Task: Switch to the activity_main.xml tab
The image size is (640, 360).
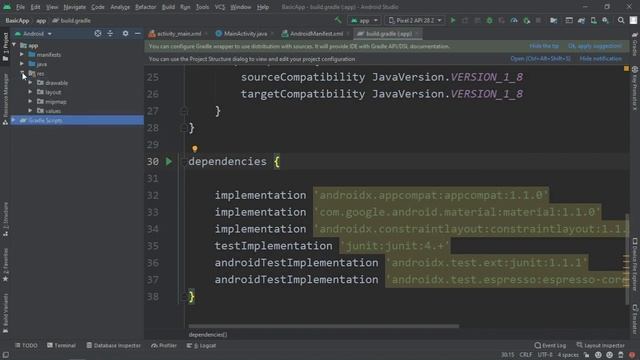Action: click(178, 33)
